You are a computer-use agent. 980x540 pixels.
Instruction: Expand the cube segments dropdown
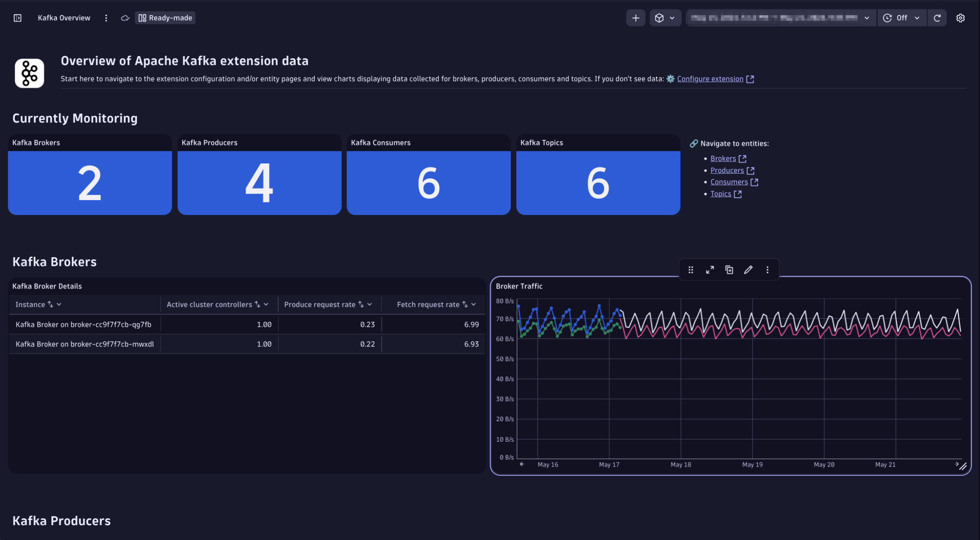[x=665, y=18]
